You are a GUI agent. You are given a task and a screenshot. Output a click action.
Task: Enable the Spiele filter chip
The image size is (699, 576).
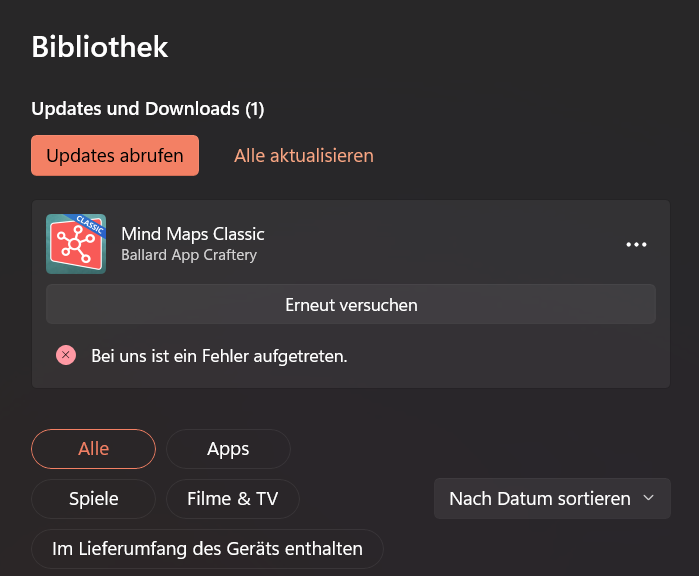(x=94, y=499)
